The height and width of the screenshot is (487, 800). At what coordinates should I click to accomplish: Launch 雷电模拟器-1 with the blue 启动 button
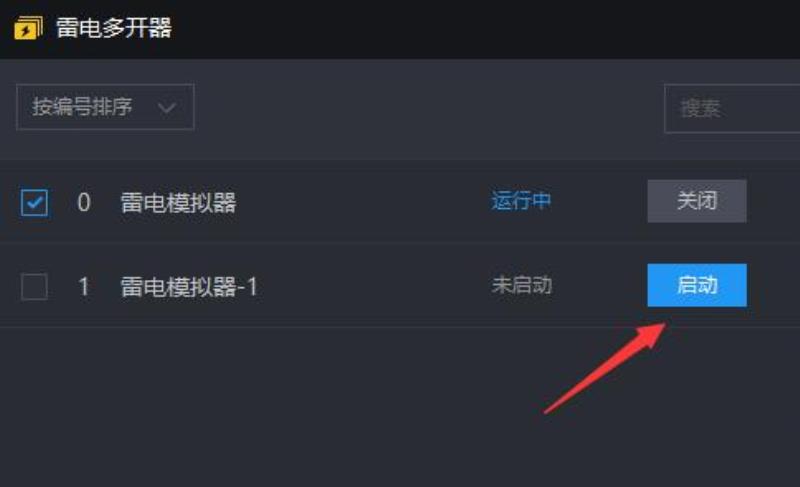click(697, 285)
